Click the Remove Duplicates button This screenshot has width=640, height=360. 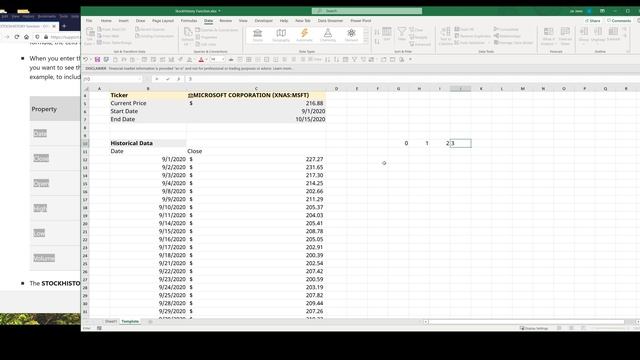[x=472, y=36]
